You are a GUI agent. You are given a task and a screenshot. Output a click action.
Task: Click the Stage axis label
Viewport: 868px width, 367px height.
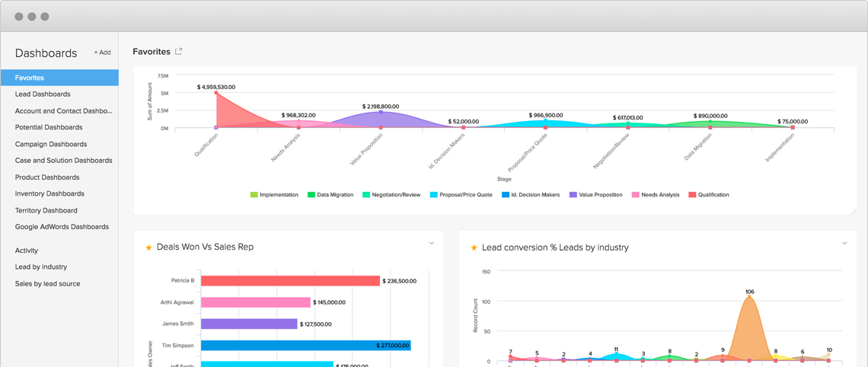click(504, 180)
